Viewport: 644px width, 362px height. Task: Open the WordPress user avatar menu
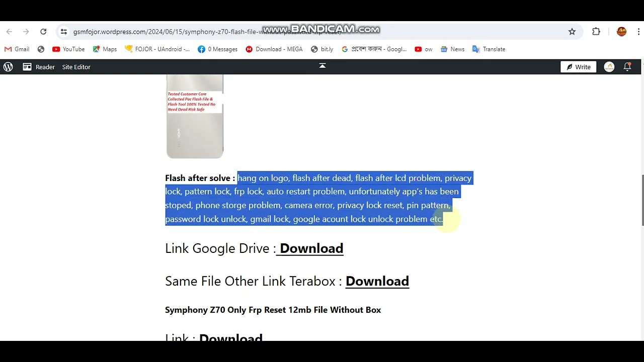(609, 67)
